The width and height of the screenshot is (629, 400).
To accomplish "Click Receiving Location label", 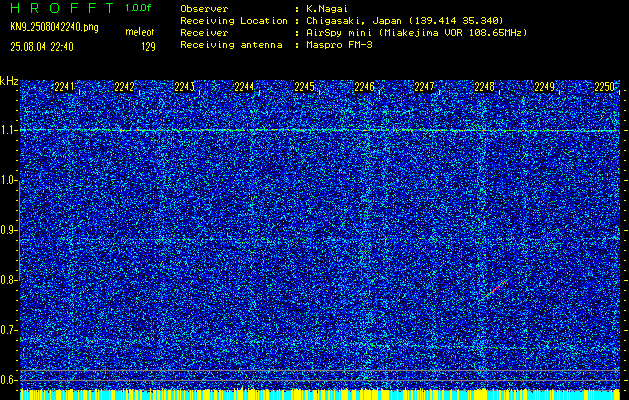I will [234, 21].
